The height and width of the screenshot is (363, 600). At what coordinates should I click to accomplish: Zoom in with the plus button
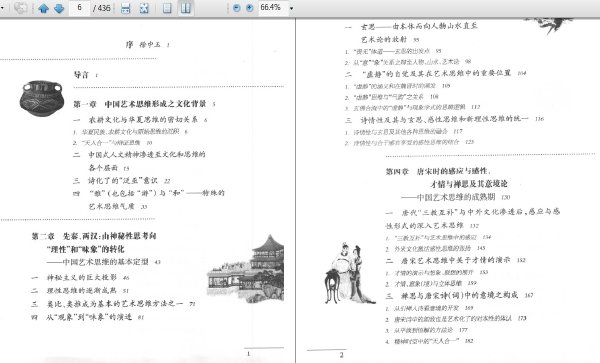click(x=249, y=8)
